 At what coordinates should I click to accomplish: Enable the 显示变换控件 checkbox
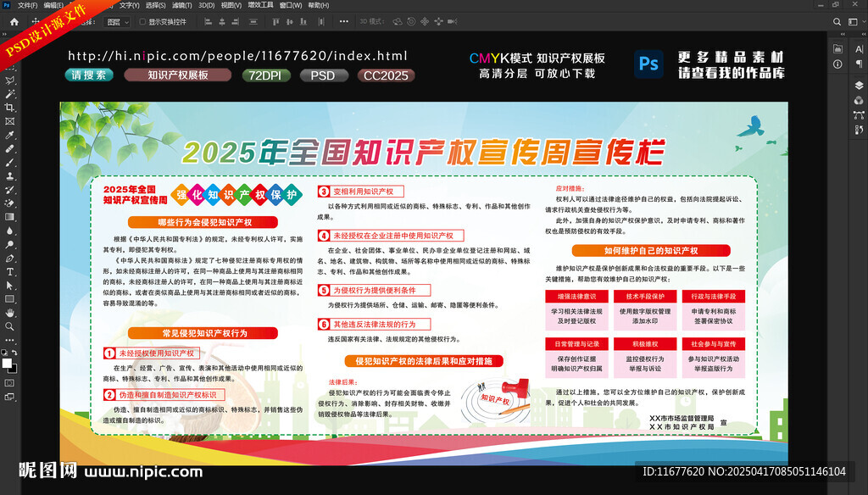[x=142, y=22]
